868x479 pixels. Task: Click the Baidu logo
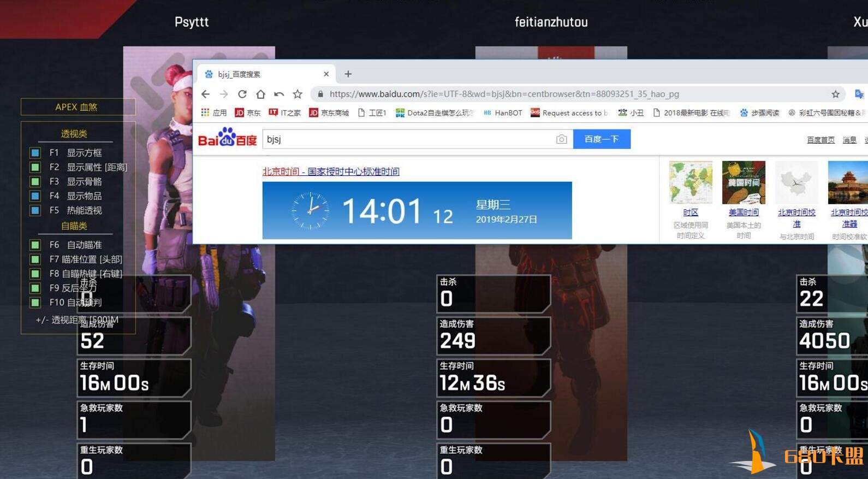(x=227, y=138)
